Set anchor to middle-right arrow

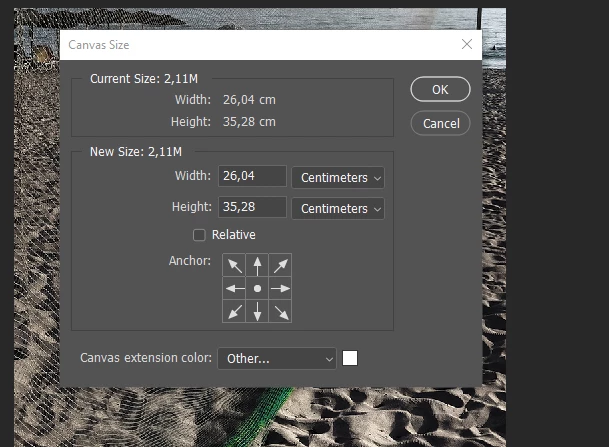click(280, 288)
